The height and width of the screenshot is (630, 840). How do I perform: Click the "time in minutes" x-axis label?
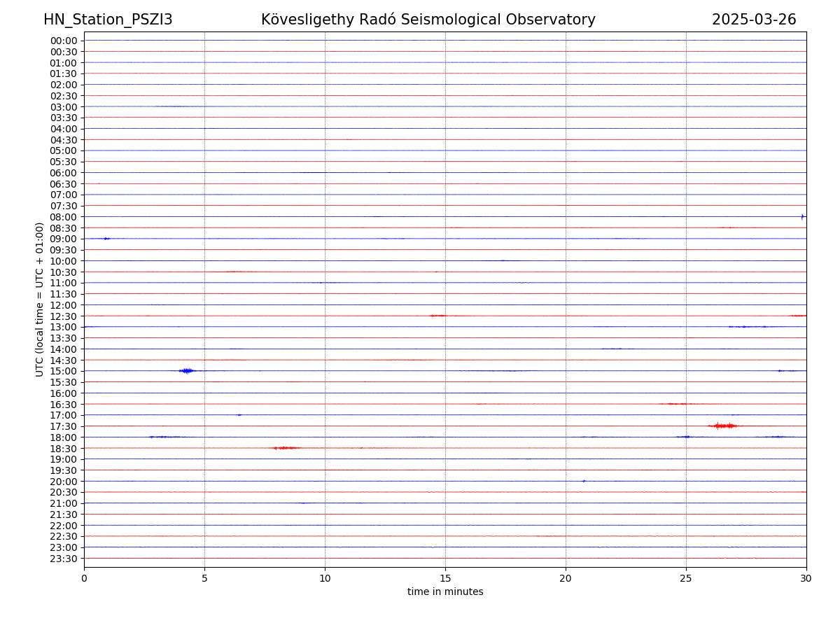click(x=445, y=592)
